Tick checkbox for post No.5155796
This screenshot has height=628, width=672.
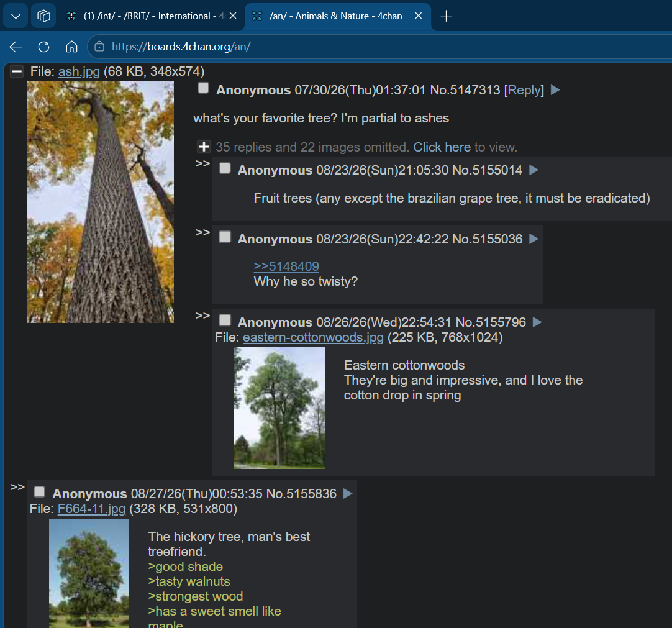(225, 321)
